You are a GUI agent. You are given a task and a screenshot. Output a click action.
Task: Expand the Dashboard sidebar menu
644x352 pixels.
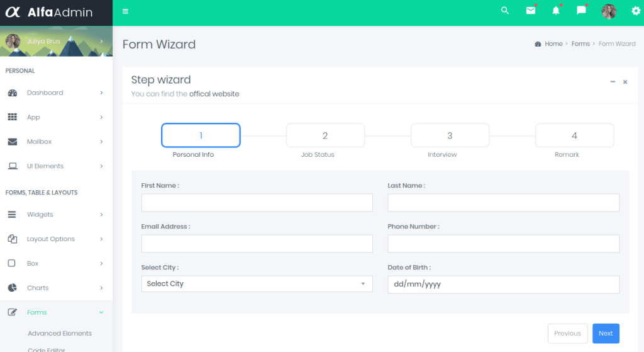[x=56, y=93]
